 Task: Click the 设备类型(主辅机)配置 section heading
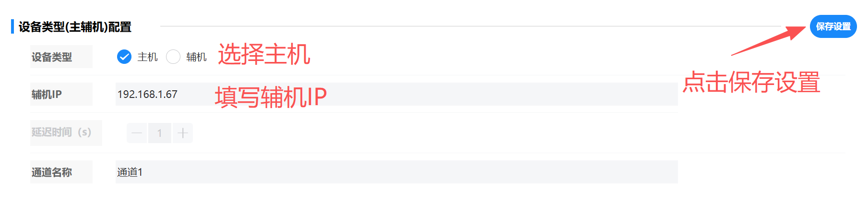coord(75,27)
